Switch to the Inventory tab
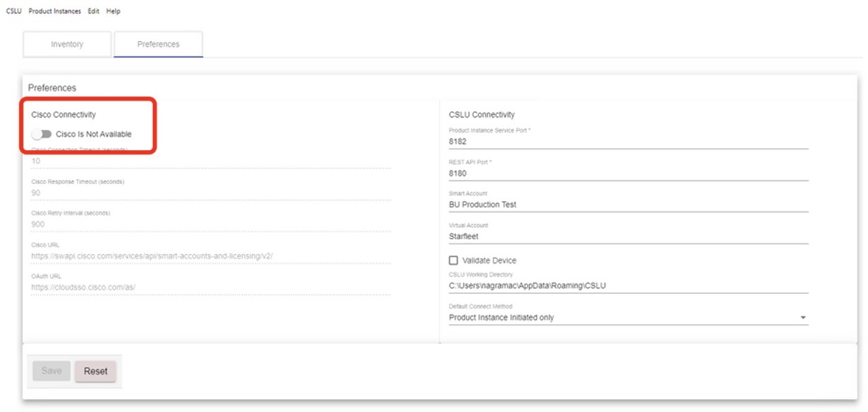868x412 pixels. click(x=67, y=44)
